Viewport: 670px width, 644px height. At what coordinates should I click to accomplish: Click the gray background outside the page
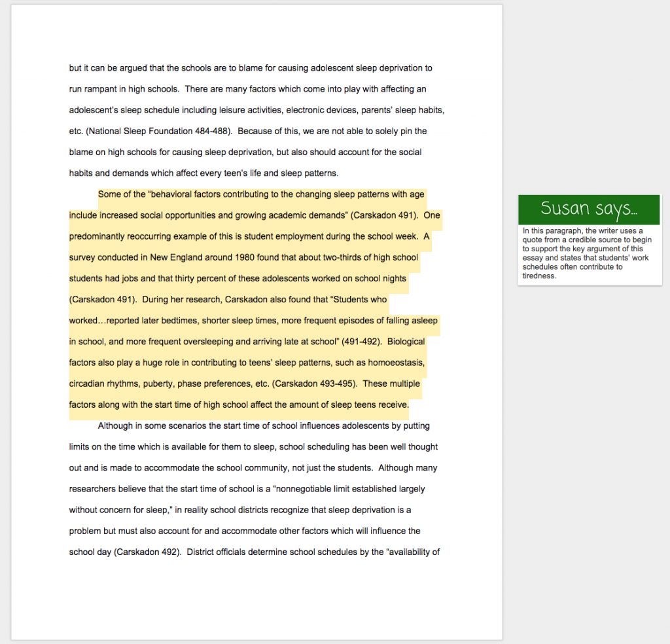coord(582,458)
